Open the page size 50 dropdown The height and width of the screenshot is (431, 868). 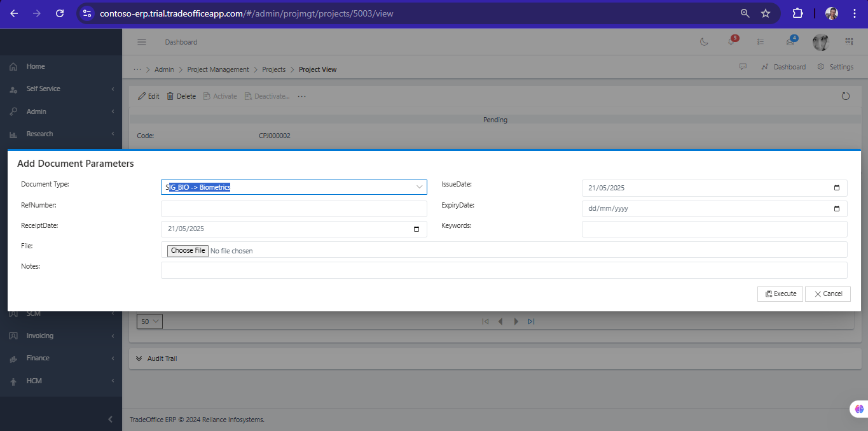[149, 321]
